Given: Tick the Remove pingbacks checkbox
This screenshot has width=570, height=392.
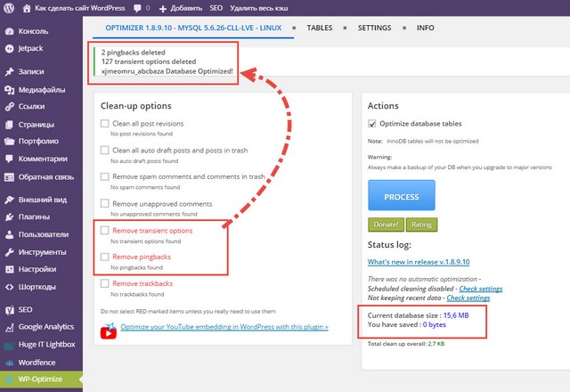Looking at the screenshot, I should [x=105, y=257].
